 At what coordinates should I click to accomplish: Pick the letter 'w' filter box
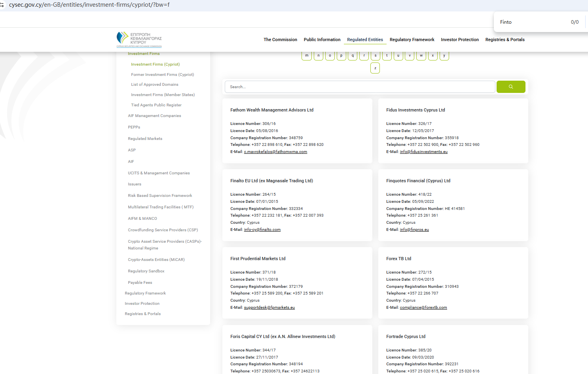click(x=421, y=56)
